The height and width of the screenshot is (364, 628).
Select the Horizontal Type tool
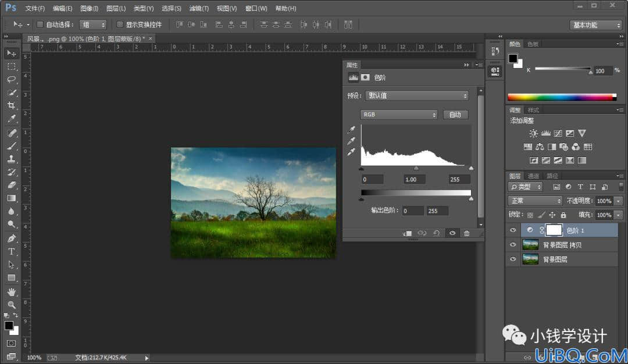[12, 251]
